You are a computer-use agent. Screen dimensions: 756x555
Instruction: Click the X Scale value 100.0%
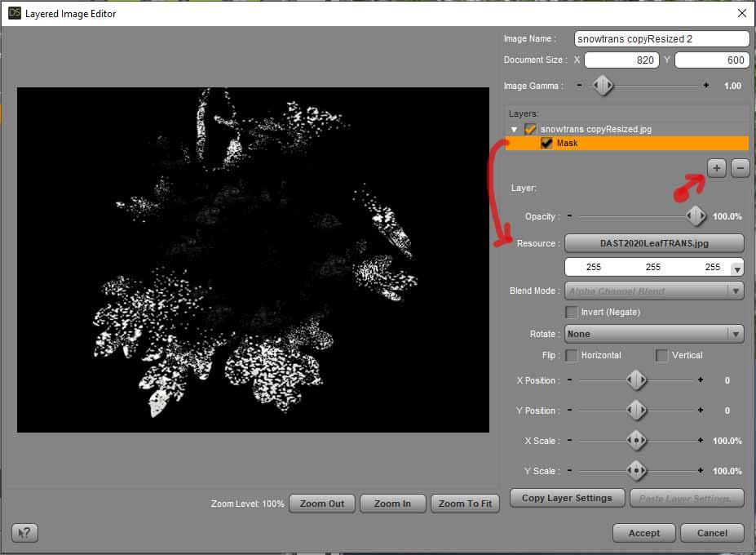(x=727, y=441)
